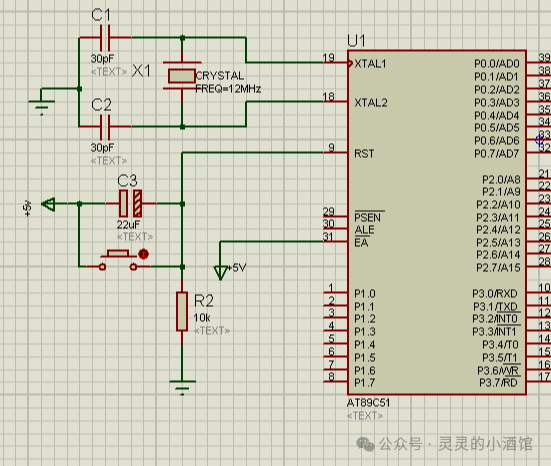The image size is (551, 466).
Task: Click the X1 reference label
Action: pos(141,71)
